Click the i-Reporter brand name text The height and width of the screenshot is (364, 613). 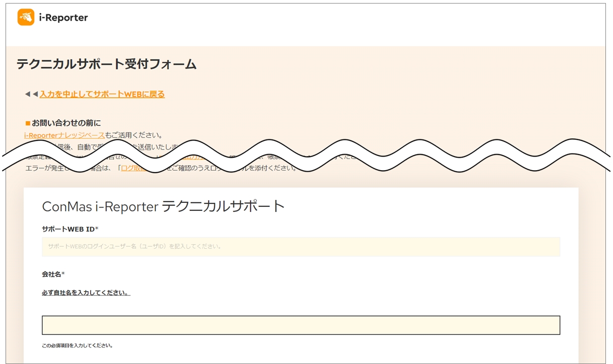[x=64, y=18]
